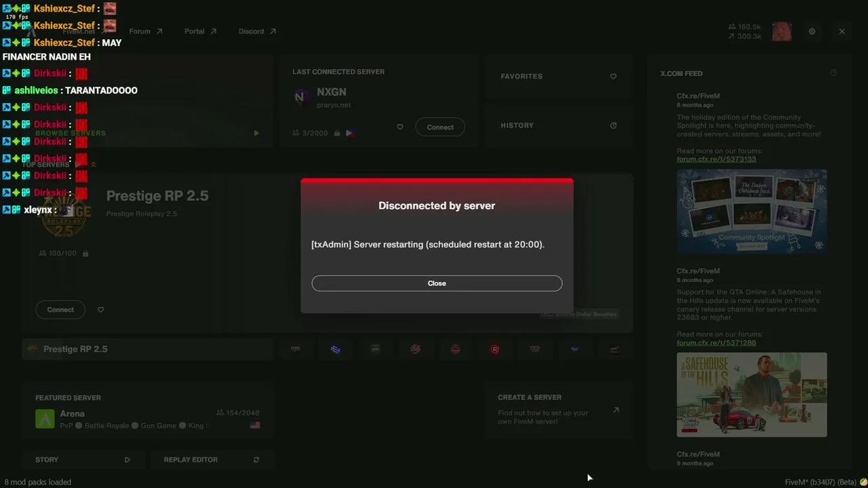
Task: Open the Replay Editor
Action: click(x=211, y=460)
